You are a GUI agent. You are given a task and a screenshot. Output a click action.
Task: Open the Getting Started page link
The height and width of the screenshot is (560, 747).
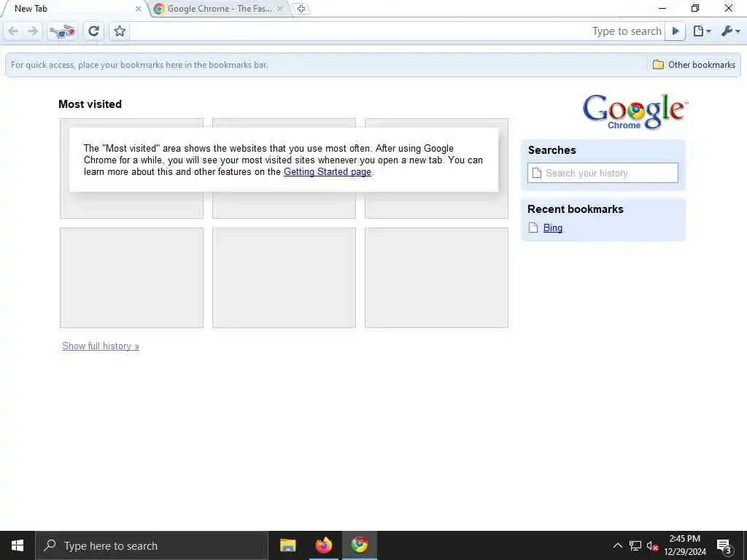(x=328, y=172)
